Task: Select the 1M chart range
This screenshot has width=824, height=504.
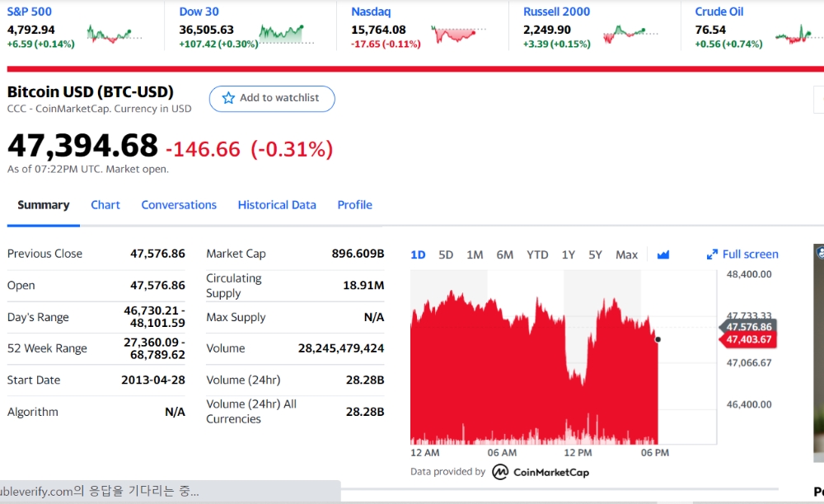Action: point(475,255)
